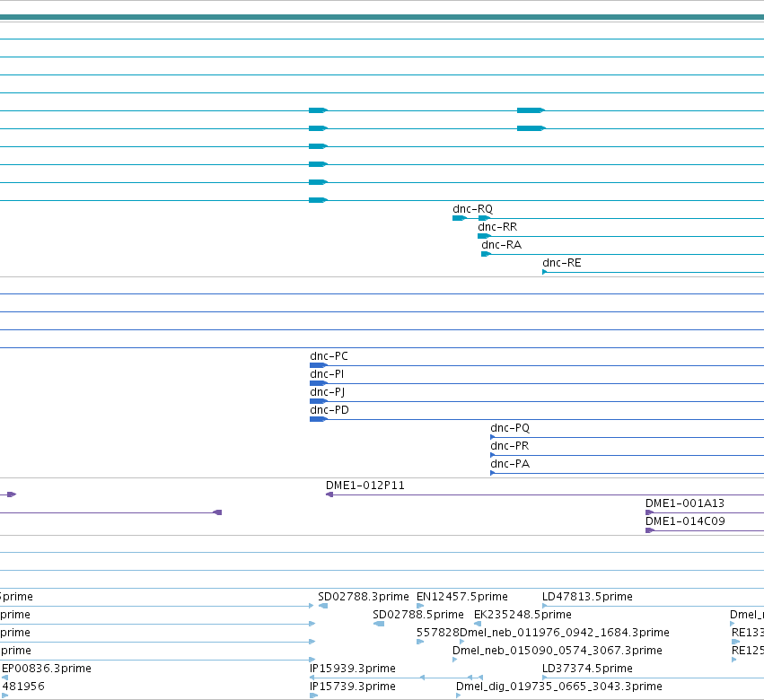
Task: Select the dnc-PD protein label
Action: point(329,410)
